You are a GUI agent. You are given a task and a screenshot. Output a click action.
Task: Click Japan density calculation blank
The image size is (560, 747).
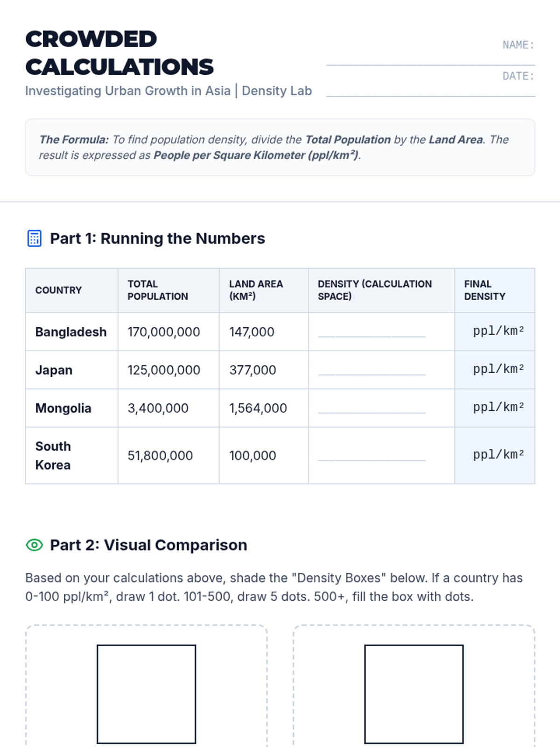[x=371, y=369]
